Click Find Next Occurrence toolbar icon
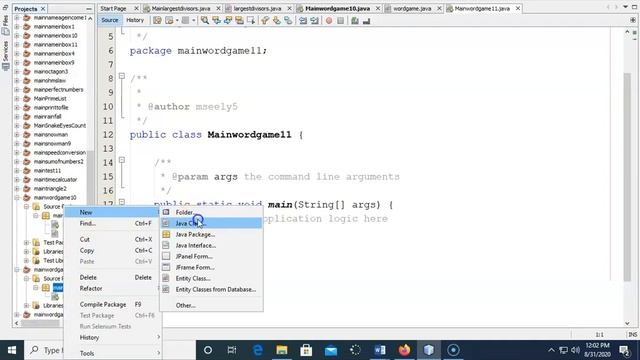640x360 pixels. click(228, 20)
